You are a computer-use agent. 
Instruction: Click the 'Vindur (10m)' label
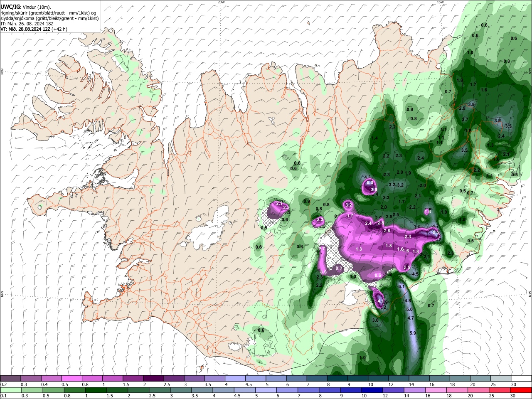[x=36, y=7]
